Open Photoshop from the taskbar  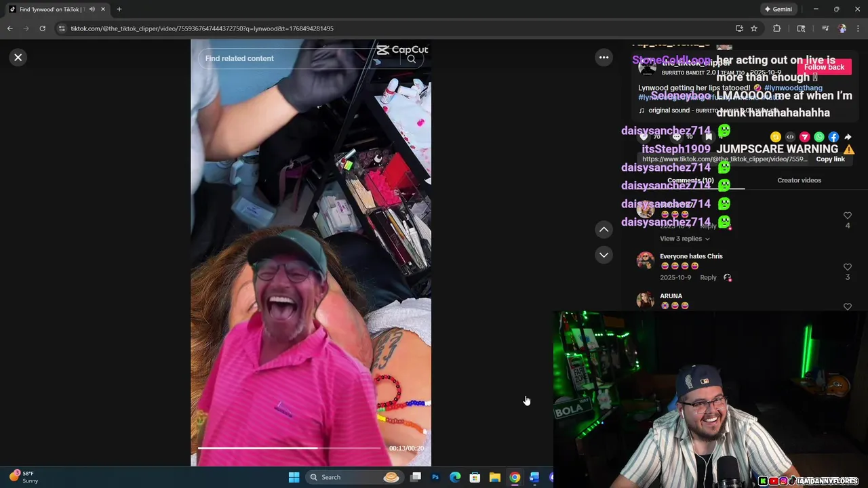point(435,477)
